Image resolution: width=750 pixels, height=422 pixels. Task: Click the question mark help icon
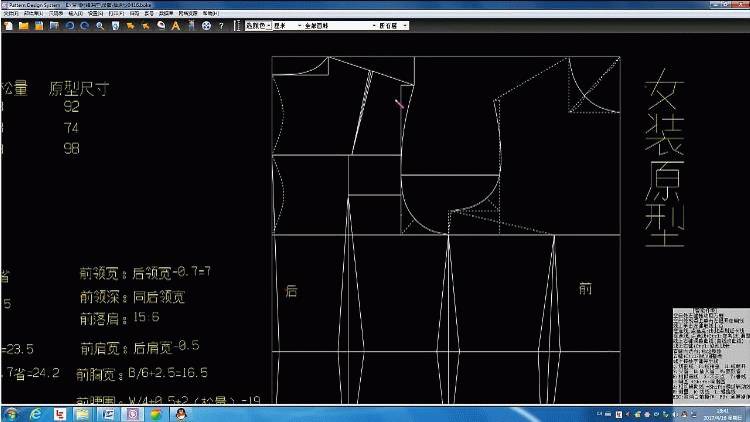tap(221, 26)
